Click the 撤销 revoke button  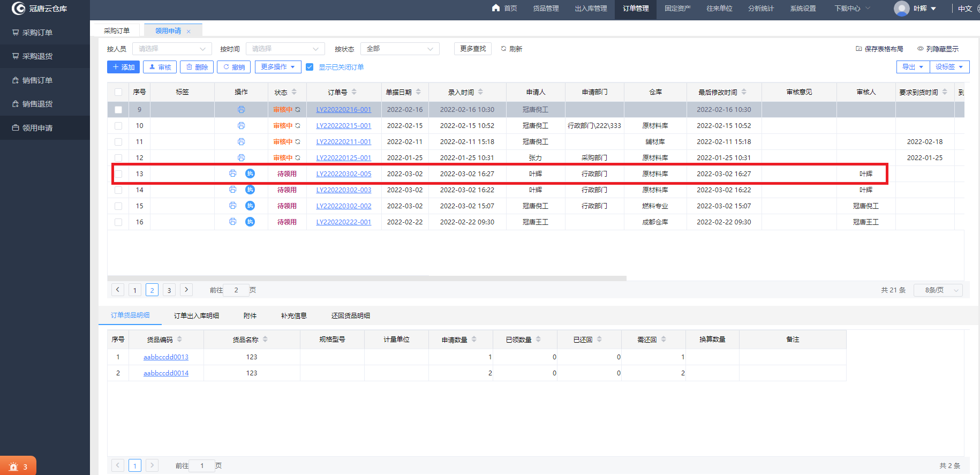click(234, 67)
